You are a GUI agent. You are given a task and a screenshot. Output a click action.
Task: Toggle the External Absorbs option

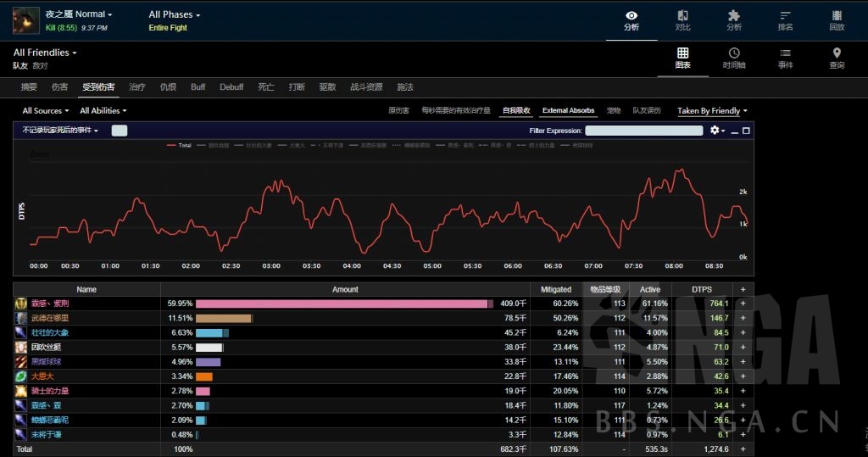pos(568,110)
